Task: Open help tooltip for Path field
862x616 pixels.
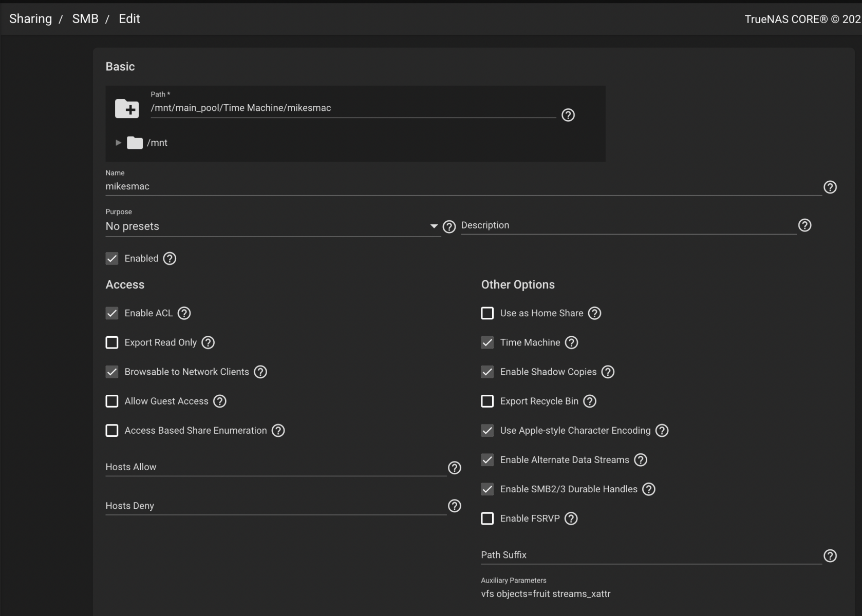Action: pyautogui.click(x=568, y=115)
